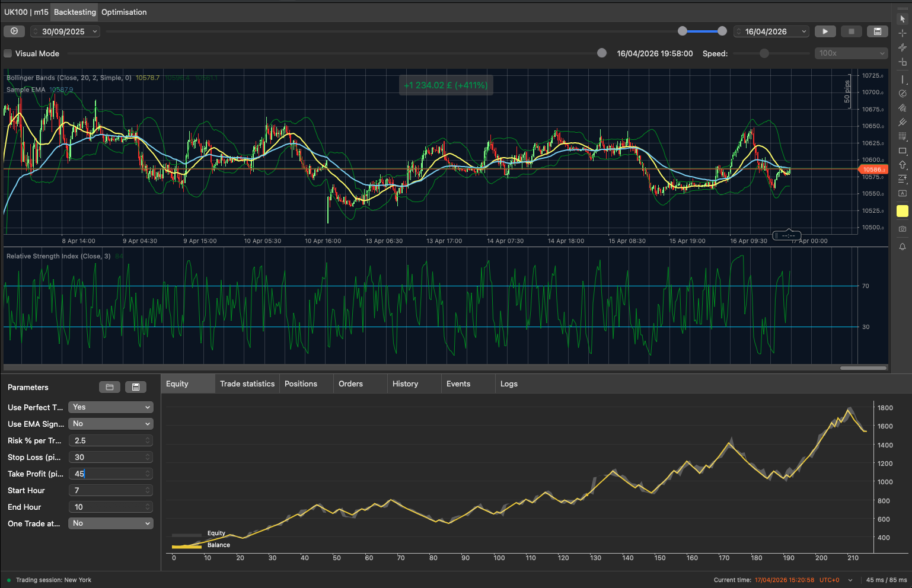Click the Trading session: New York status
Screen dimensions: 912x588
coord(53,580)
